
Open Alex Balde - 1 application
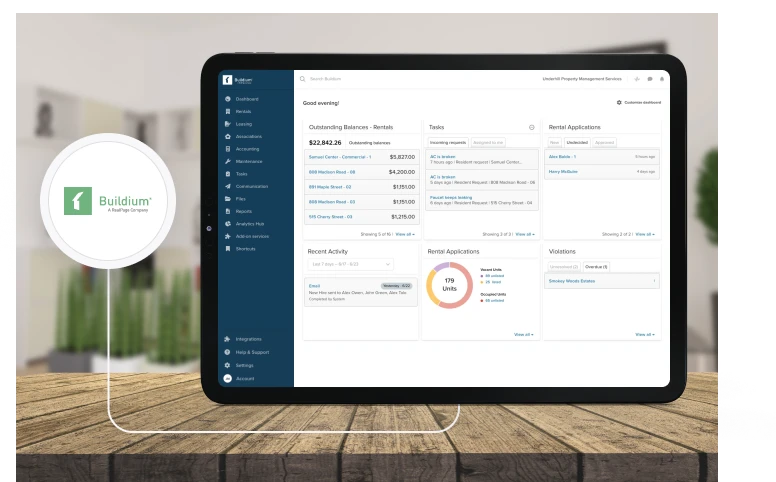[x=562, y=157]
